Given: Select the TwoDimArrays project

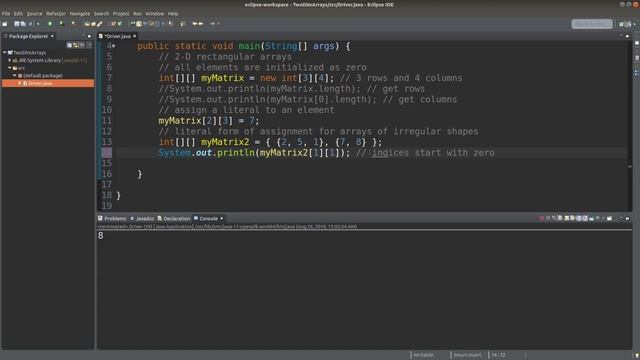Looking at the screenshot, I should (29, 53).
